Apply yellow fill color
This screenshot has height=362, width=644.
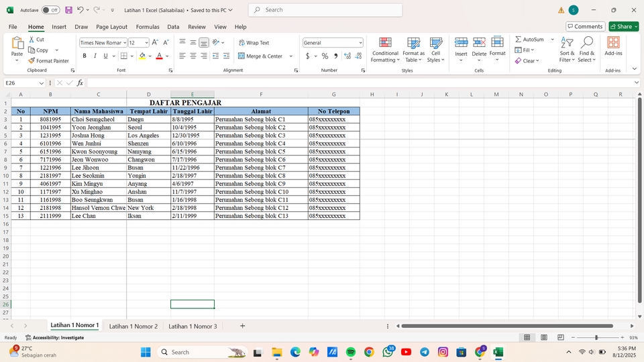click(x=142, y=56)
